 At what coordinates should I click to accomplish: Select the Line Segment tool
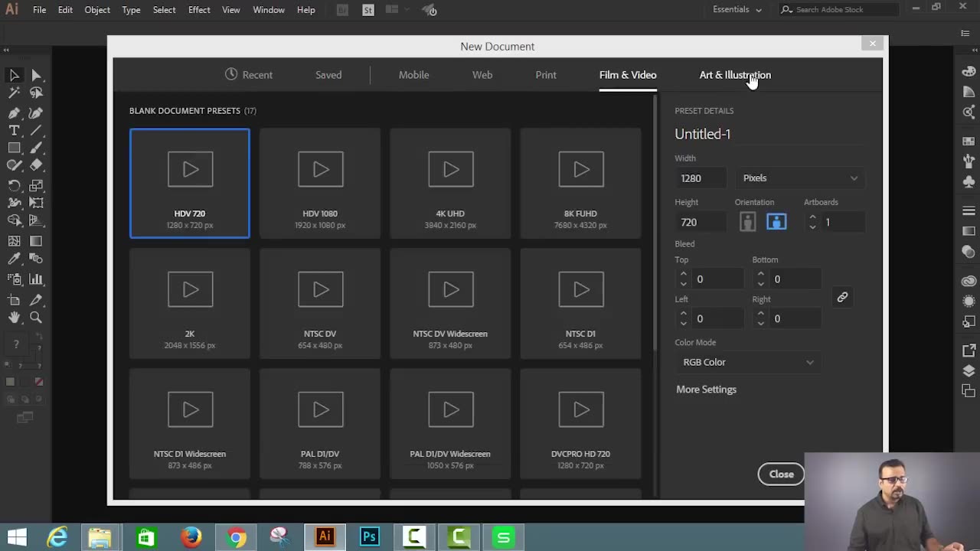pyautogui.click(x=36, y=131)
